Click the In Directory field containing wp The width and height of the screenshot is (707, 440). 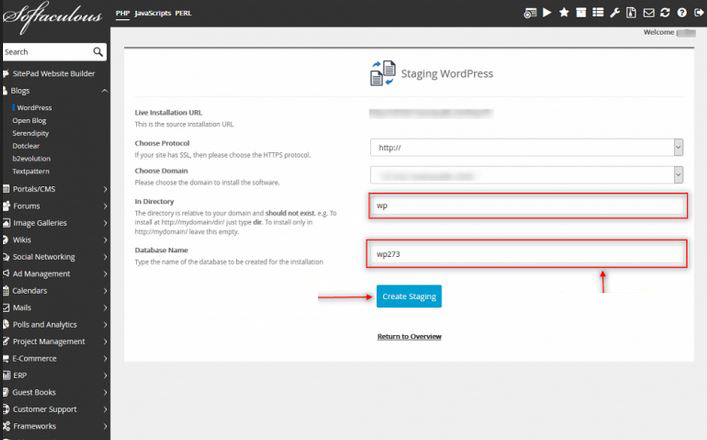[x=528, y=206]
